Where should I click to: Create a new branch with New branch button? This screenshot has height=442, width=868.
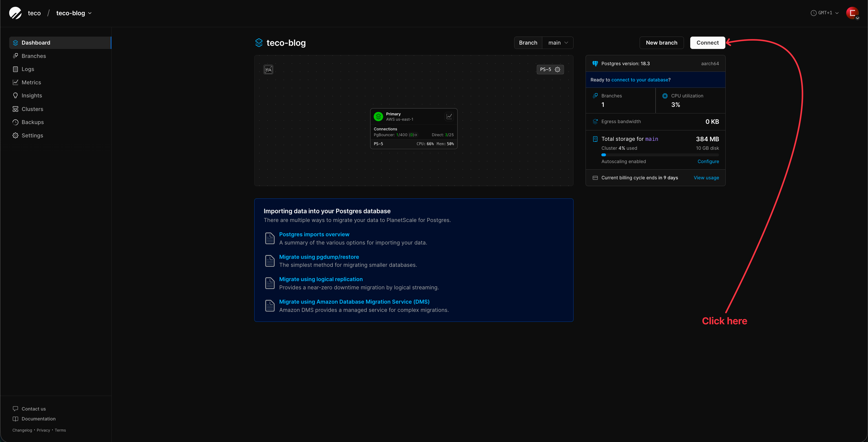[661, 42]
